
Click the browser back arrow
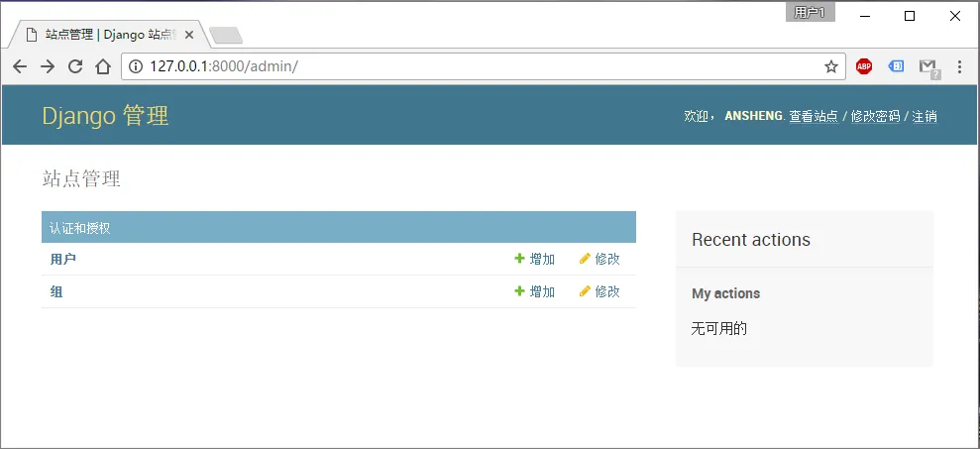[x=20, y=66]
